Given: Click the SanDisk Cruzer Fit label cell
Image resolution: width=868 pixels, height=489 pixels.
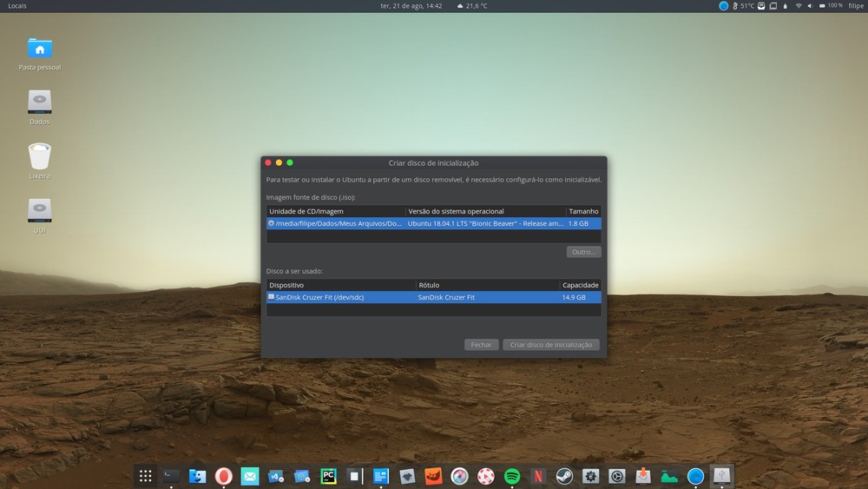Looking at the screenshot, I should 446,297.
